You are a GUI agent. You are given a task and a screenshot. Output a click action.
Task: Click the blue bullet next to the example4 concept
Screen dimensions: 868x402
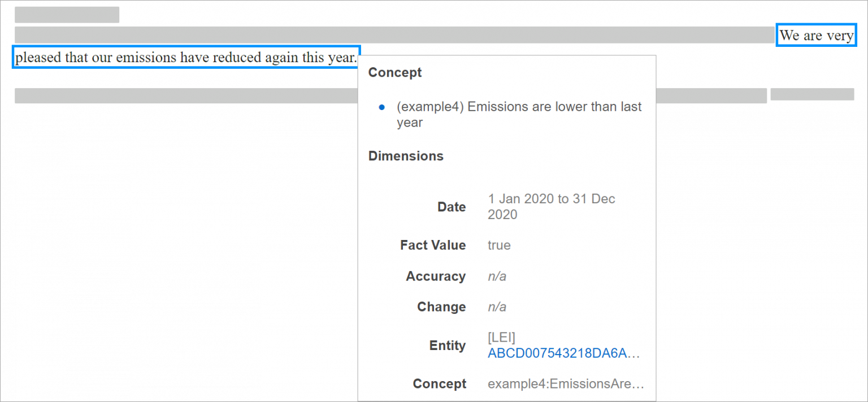tap(381, 107)
